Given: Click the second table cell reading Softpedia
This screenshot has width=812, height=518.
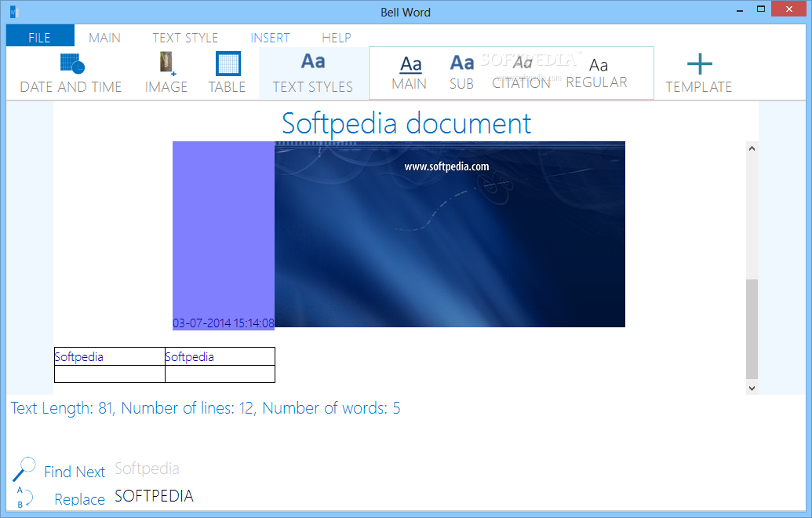Looking at the screenshot, I should pos(220,356).
